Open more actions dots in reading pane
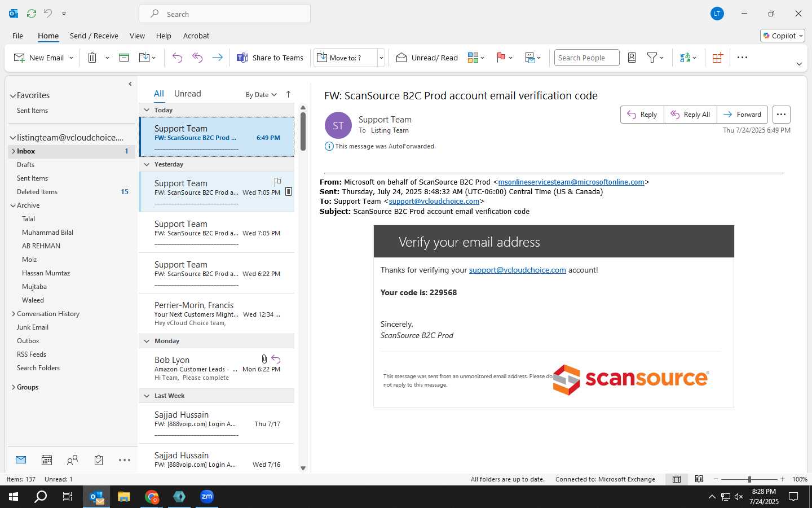Screen dimensions: 812x508 tap(781, 115)
